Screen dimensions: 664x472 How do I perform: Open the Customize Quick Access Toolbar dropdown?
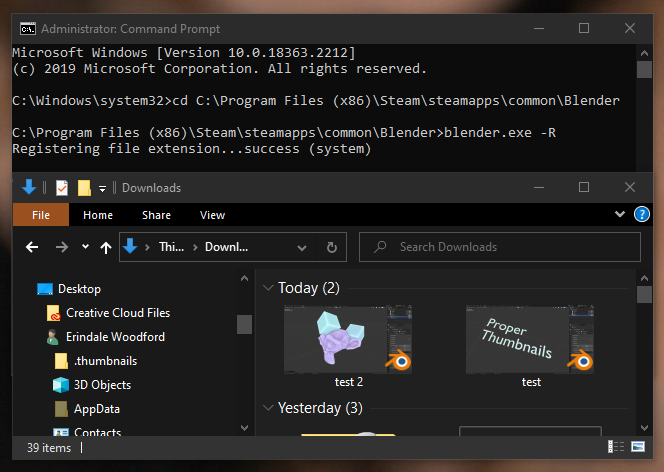[x=102, y=188]
